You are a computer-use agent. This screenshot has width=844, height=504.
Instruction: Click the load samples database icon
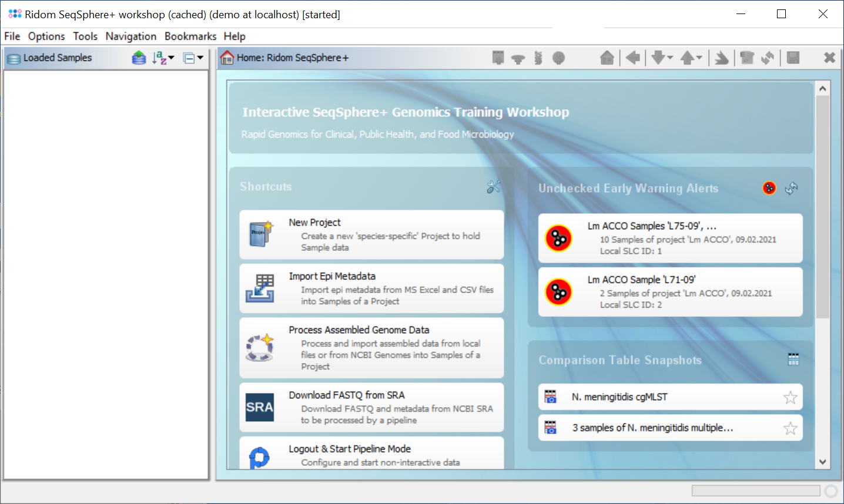point(139,58)
